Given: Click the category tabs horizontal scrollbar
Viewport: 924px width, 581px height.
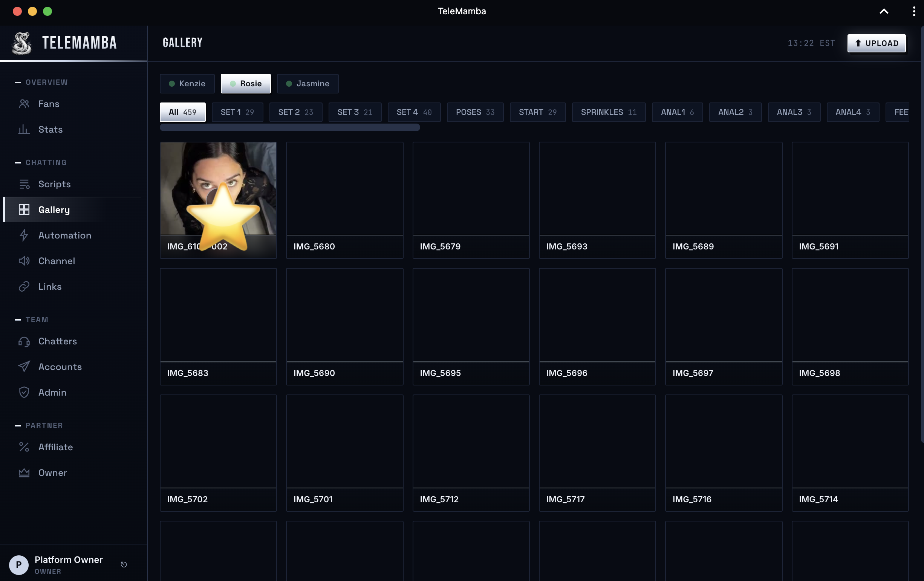Looking at the screenshot, I should pyautogui.click(x=290, y=128).
